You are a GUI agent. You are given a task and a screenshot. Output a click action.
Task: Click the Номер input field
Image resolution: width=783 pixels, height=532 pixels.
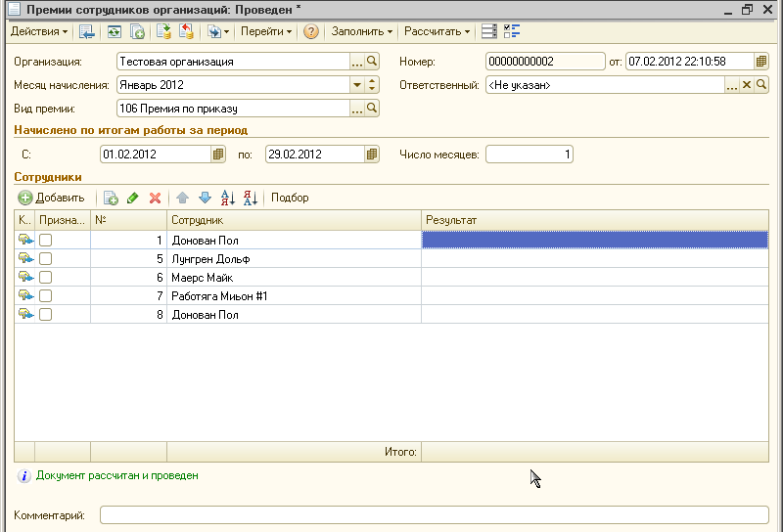(x=545, y=62)
